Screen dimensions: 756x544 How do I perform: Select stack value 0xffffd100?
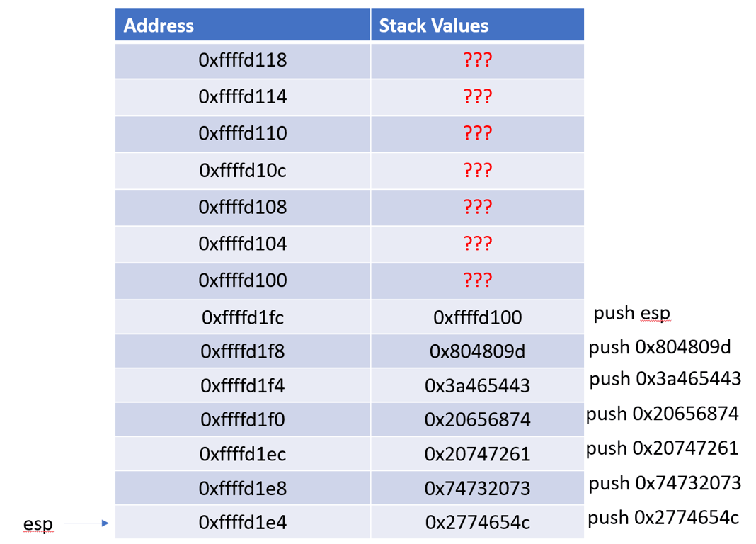pos(477,317)
